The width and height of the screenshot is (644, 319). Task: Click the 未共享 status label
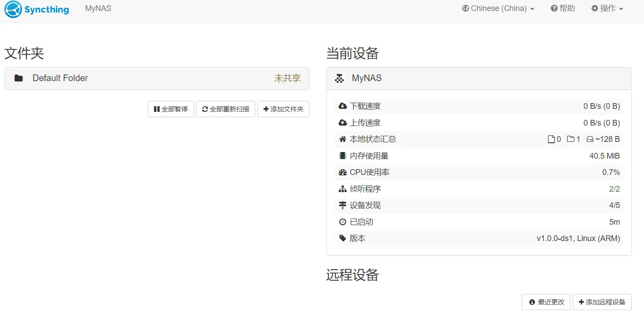(x=287, y=78)
